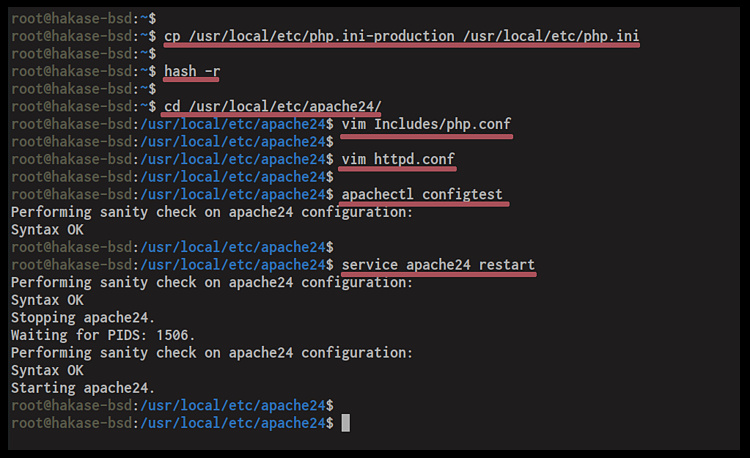This screenshot has width=750, height=458.
Task: Click the hash -r command
Action: (191, 71)
